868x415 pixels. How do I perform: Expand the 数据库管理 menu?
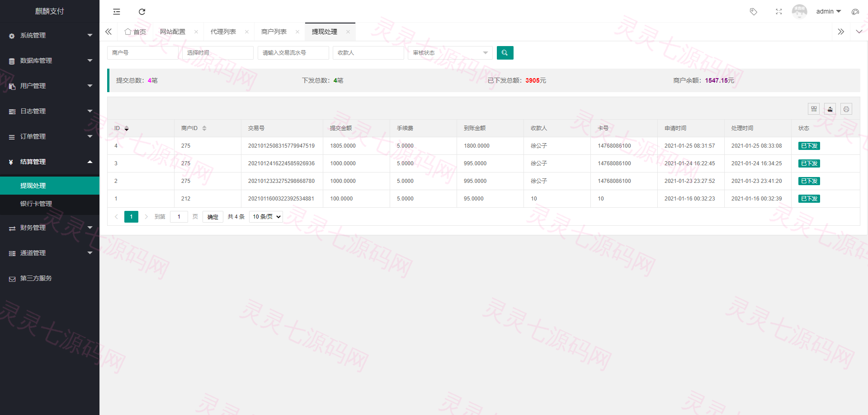tap(50, 61)
